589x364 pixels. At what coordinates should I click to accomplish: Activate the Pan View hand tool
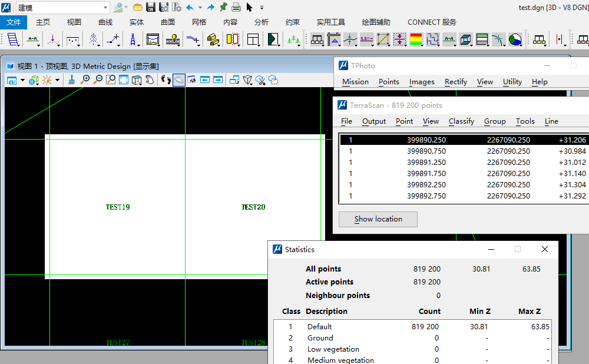point(150,80)
